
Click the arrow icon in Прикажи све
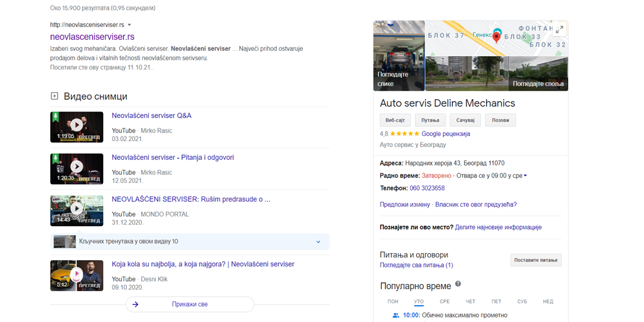(136, 305)
